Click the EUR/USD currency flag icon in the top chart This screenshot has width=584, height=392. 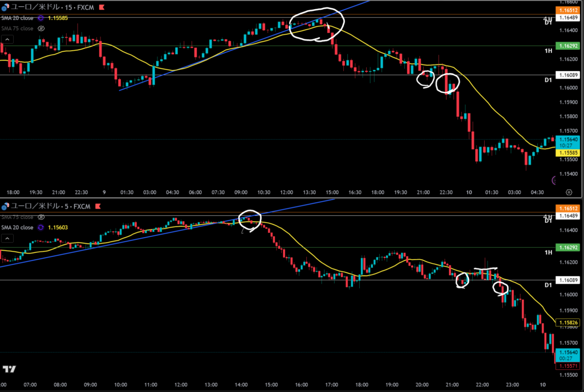tap(6, 7)
